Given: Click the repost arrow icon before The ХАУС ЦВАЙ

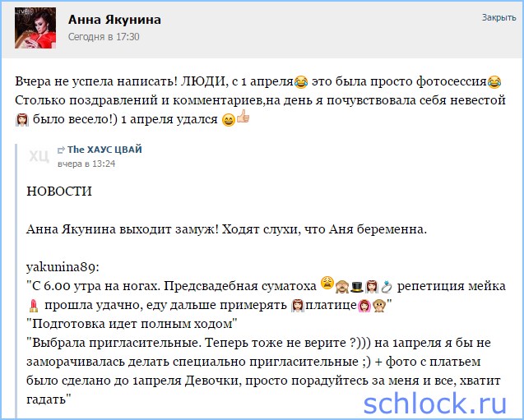Looking at the screenshot, I should [61, 150].
